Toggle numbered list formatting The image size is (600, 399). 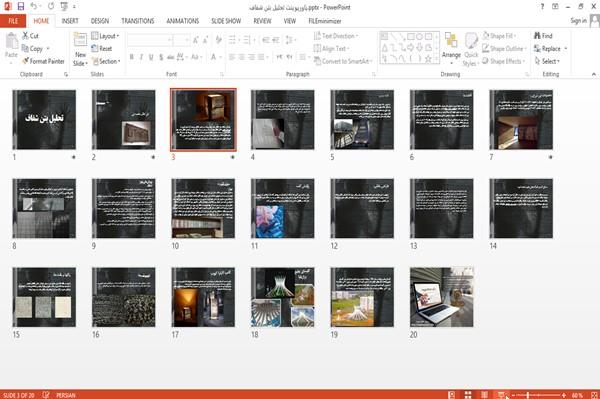pyautogui.click(x=247, y=40)
